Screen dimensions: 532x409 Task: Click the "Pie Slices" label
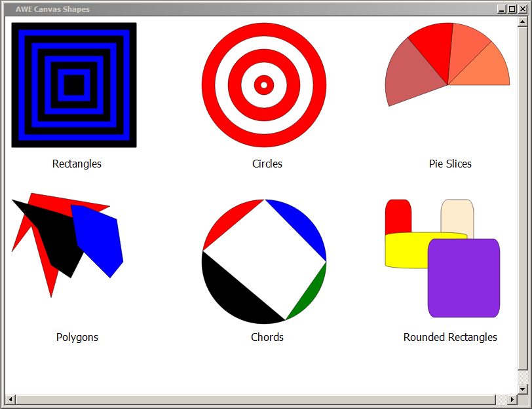tap(450, 164)
